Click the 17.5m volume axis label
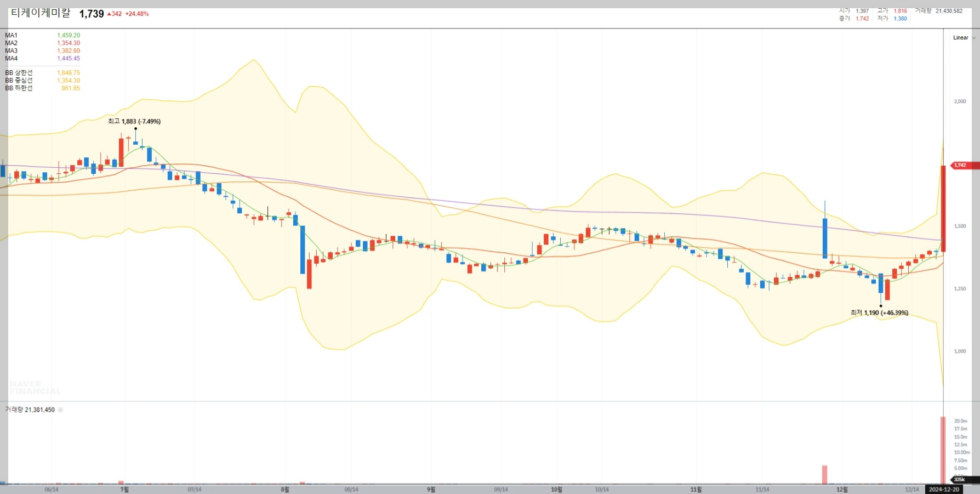 click(x=961, y=429)
